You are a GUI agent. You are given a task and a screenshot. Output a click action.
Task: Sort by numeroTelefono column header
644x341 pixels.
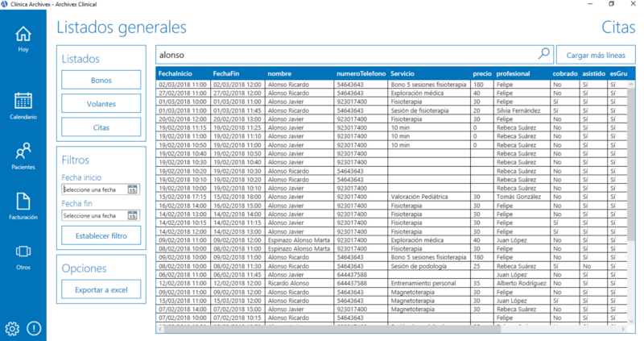click(361, 73)
